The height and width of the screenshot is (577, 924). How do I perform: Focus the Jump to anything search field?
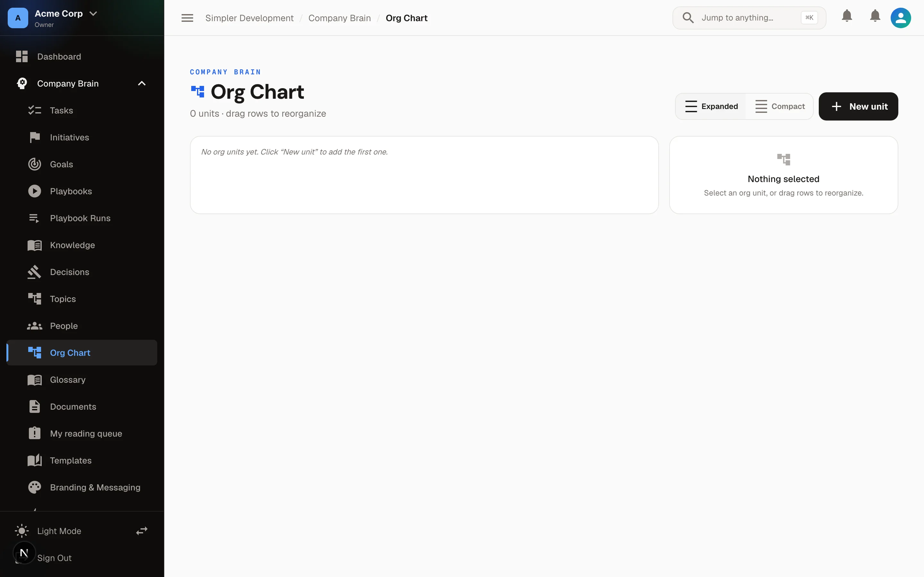749,18
